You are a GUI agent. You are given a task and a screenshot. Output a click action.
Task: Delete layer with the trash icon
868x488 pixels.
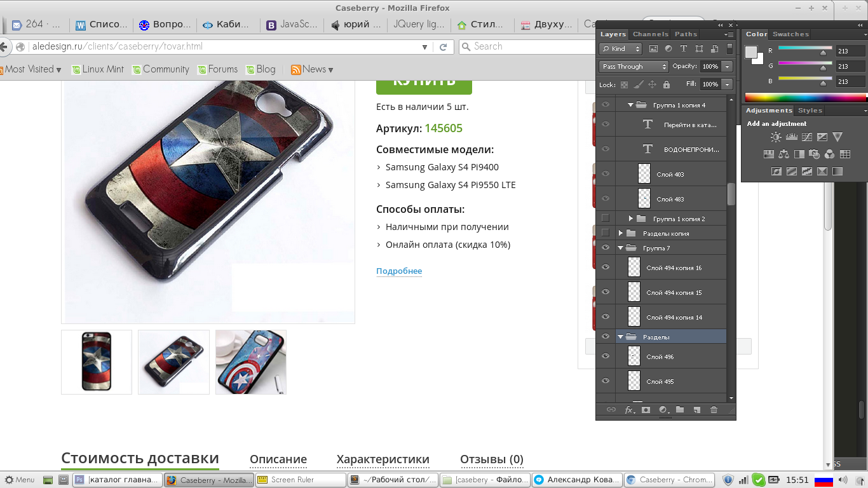coord(714,410)
